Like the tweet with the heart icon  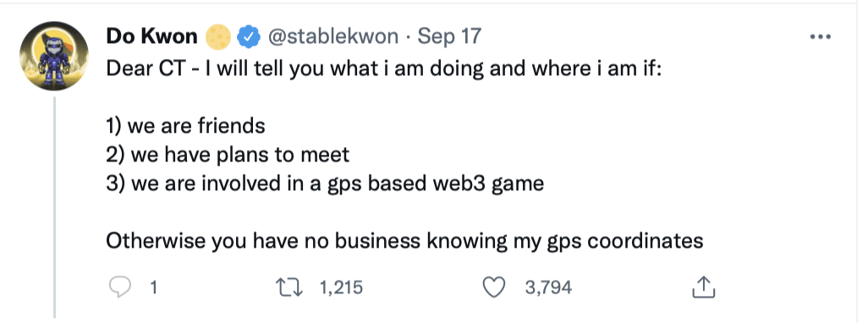click(x=496, y=287)
